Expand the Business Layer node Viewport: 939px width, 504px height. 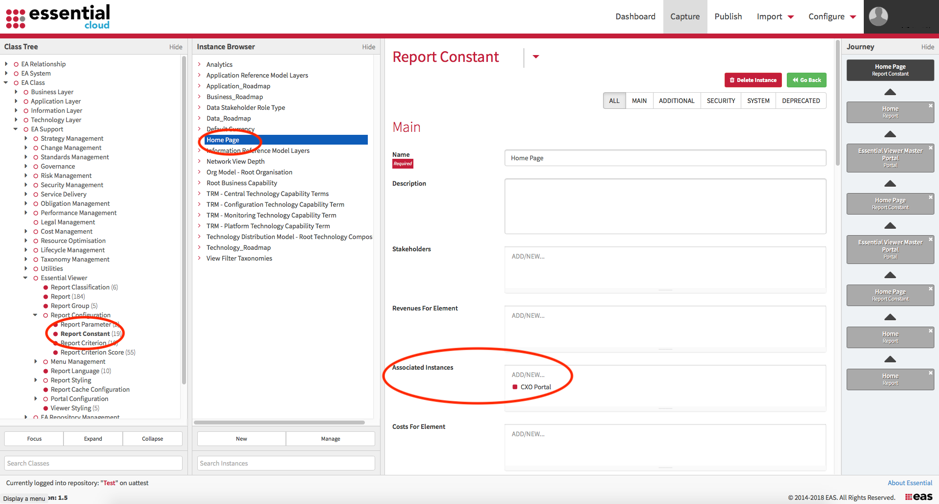tap(16, 92)
